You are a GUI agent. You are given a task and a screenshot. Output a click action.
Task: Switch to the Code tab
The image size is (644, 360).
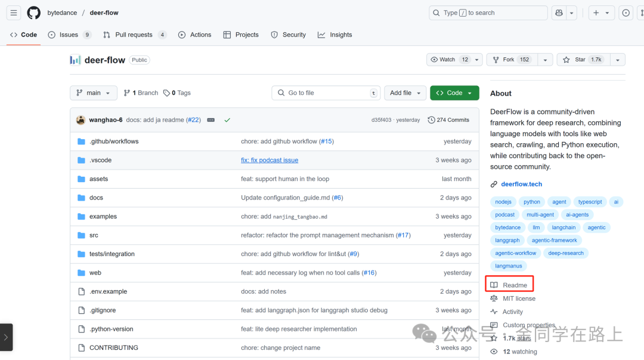click(x=23, y=35)
